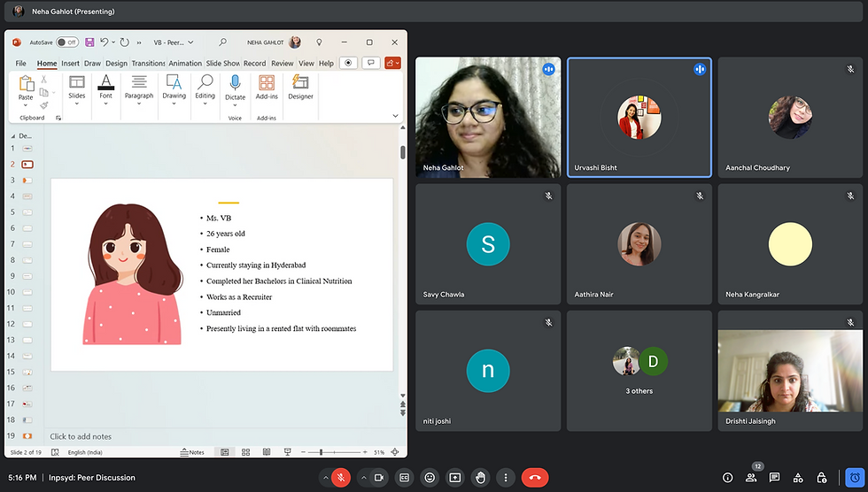868x492 pixels.
Task: Click English (India) language indicator
Action: point(85,452)
